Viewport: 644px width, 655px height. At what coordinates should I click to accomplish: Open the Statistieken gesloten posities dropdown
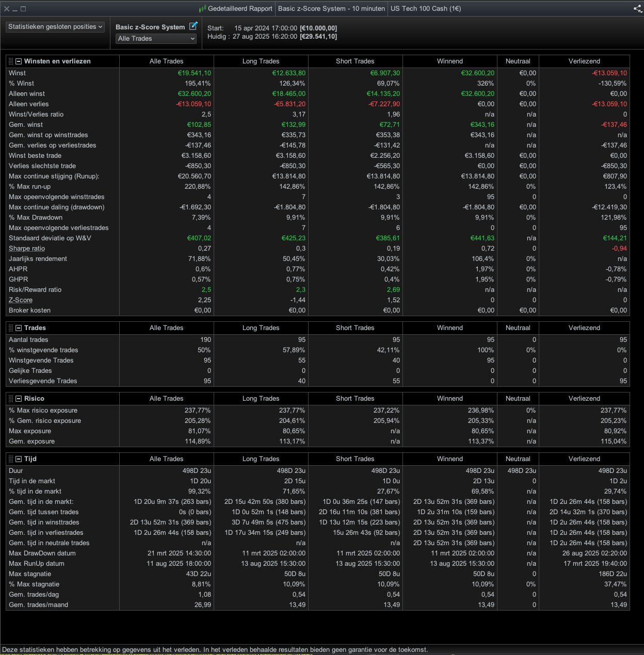coord(55,27)
